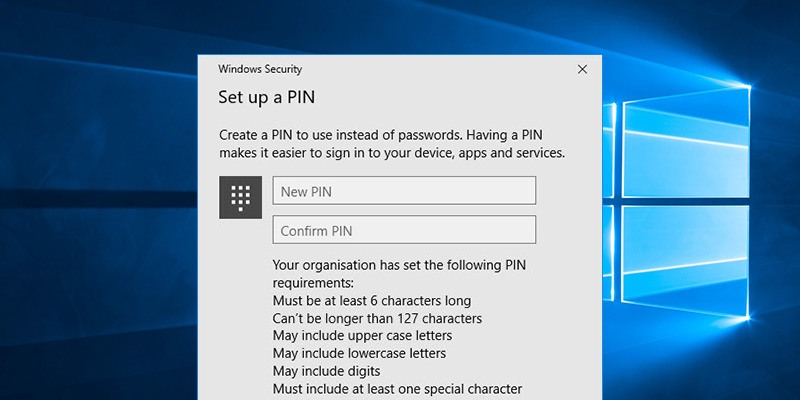Click the "May include digits" requirement

pos(326,371)
